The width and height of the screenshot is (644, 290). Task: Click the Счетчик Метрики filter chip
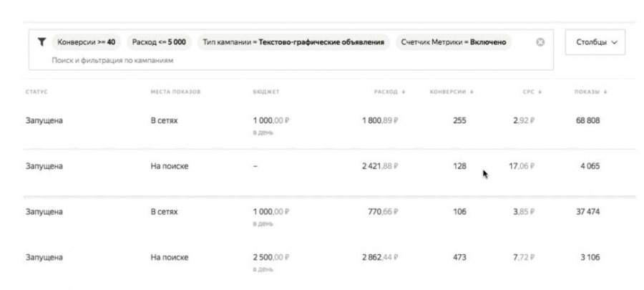point(454,42)
